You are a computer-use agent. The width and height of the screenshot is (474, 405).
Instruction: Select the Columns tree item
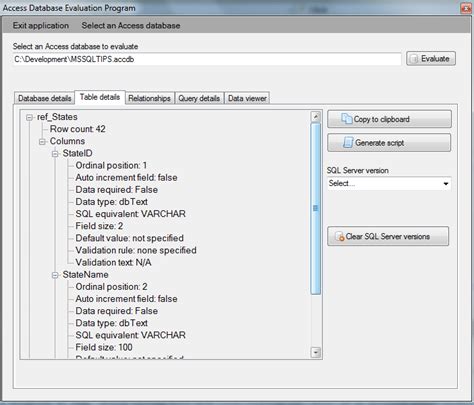point(67,141)
